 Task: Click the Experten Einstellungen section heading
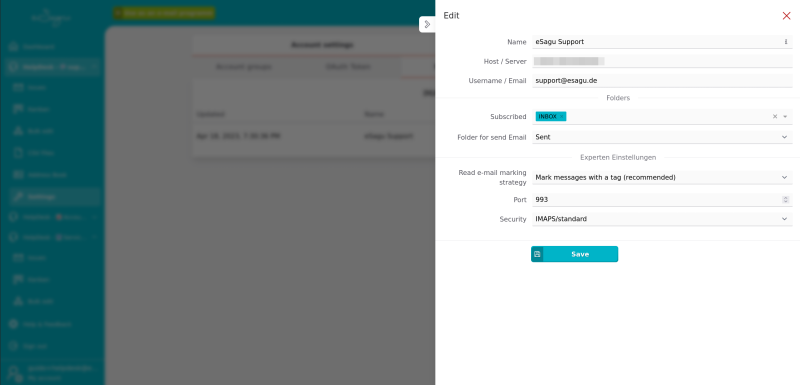(618, 158)
